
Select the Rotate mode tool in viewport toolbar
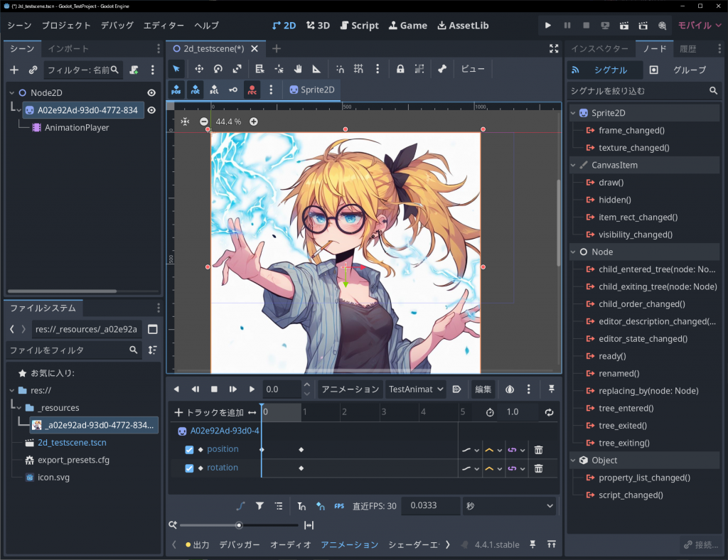pos(218,69)
